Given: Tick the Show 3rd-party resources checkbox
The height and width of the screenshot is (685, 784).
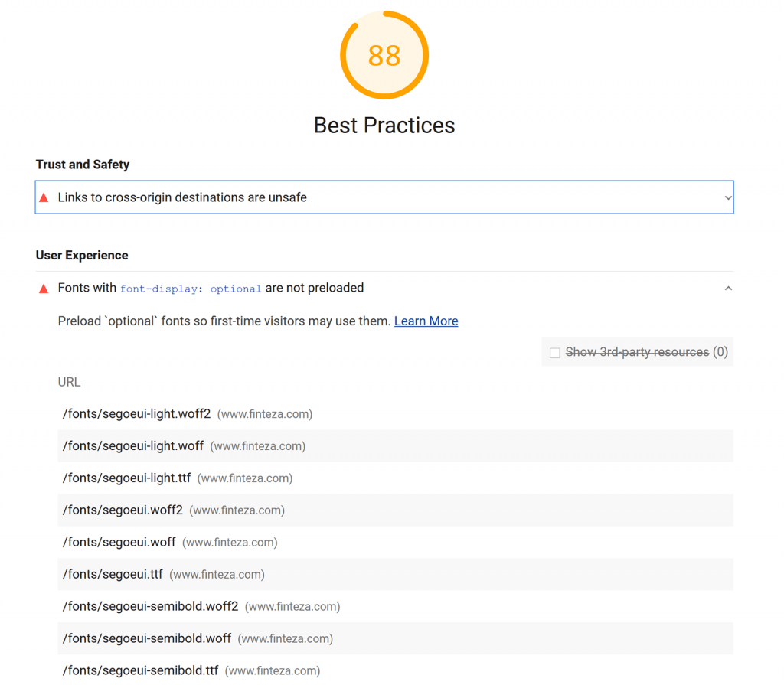Looking at the screenshot, I should (554, 353).
